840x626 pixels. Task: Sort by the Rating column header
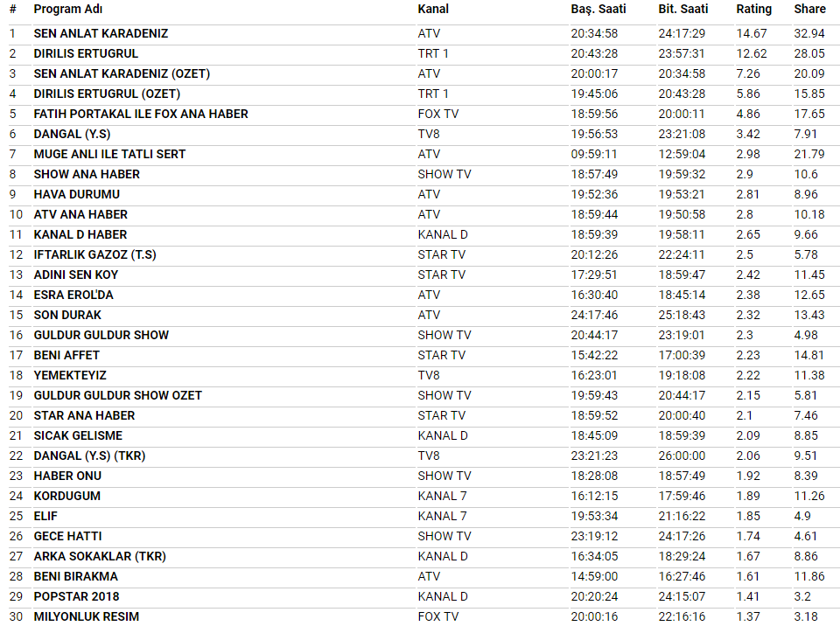[753, 9]
